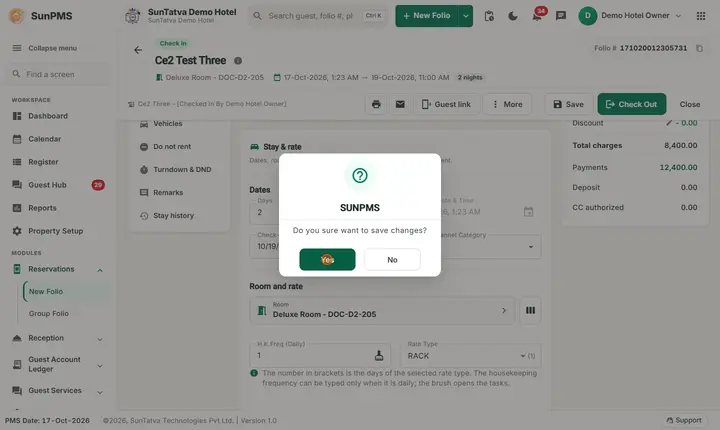Click the Check Out button

coord(631,104)
